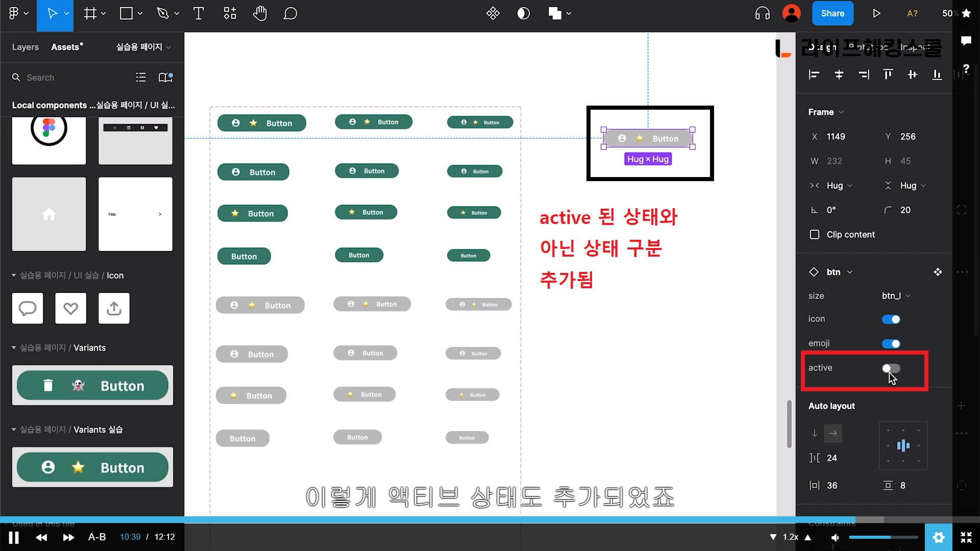Select the Text tool
Image resolution: width=980 pixels, height=551 pixels.
point(199,14)
